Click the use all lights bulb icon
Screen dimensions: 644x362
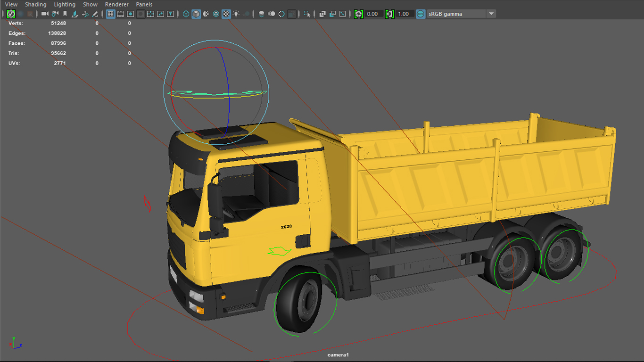pos(236,14)
